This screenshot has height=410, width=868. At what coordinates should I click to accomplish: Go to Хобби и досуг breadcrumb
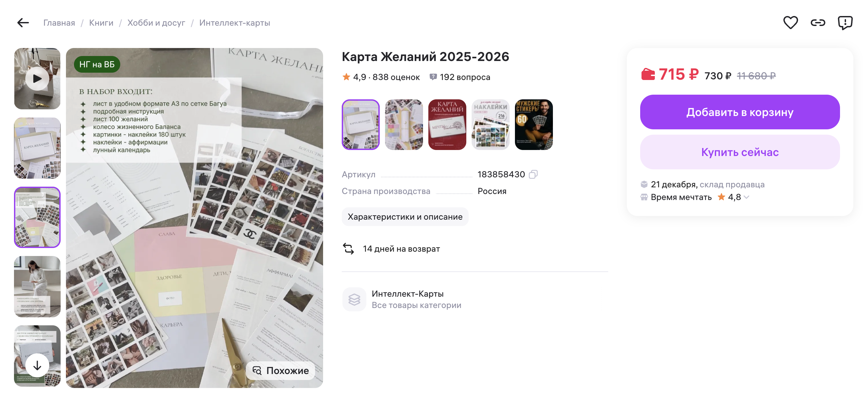pos(156,23)
